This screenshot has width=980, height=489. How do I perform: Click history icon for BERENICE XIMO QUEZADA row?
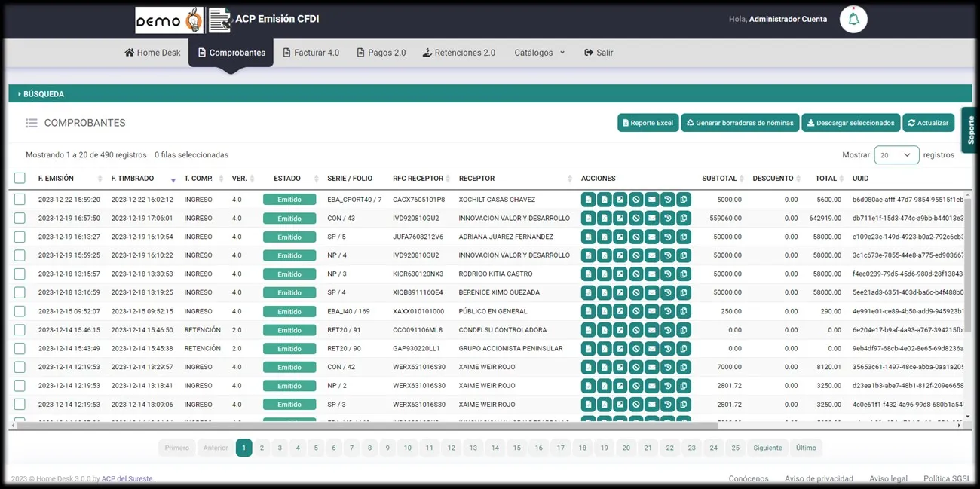pos(668,292)
